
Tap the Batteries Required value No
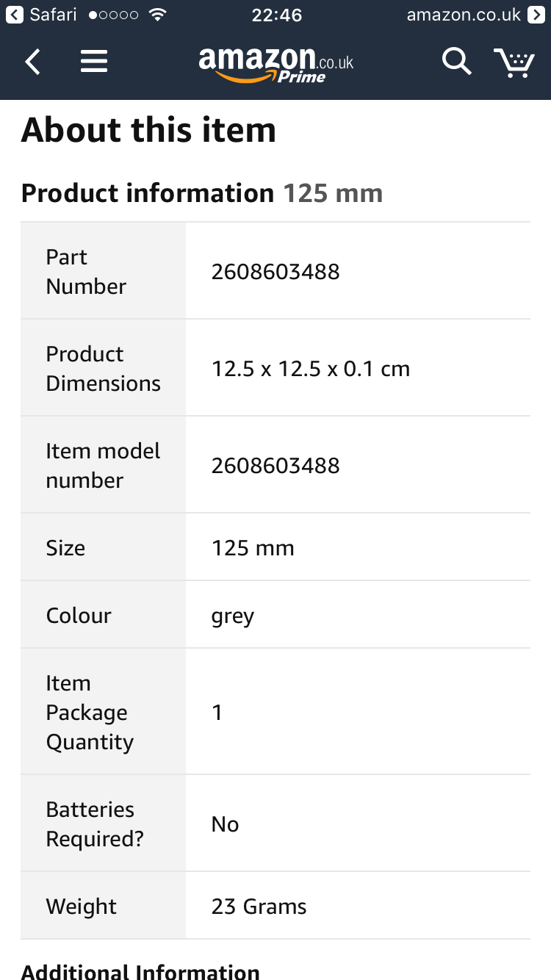(x=225, y=824)
